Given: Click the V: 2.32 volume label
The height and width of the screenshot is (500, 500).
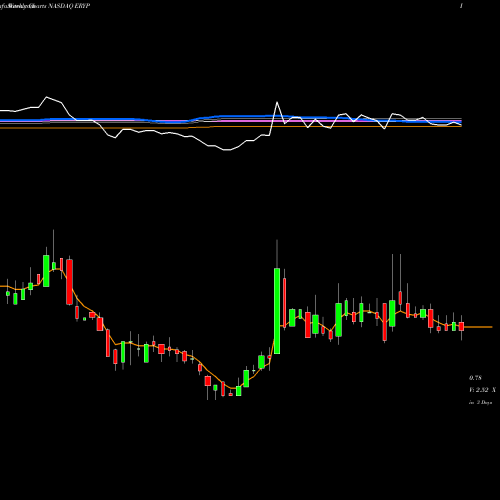Looking at the screenshot, I should click(482, 390).
